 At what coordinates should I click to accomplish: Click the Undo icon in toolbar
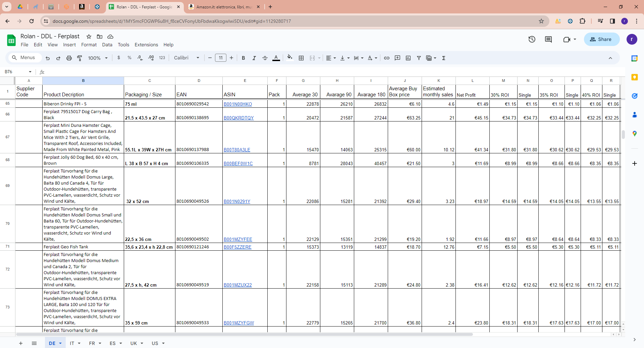(x=48, y=58)
